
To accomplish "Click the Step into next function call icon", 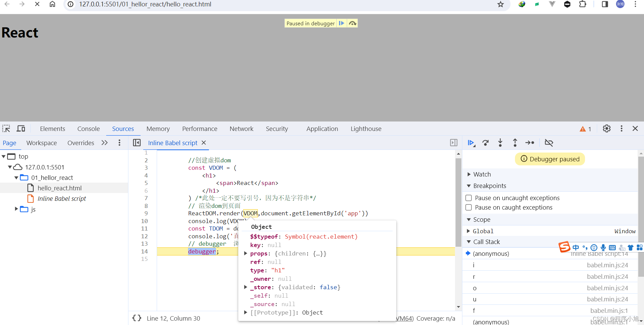I will (x=500, y=143).
